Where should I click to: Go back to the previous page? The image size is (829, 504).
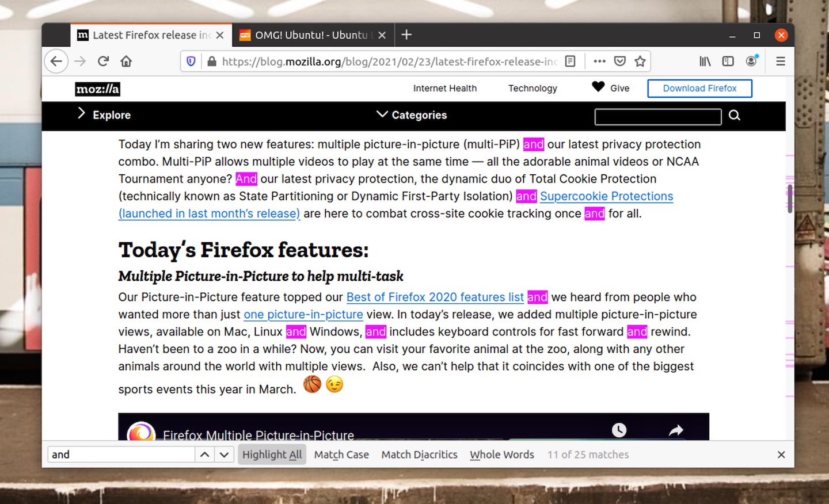point(56,61)
